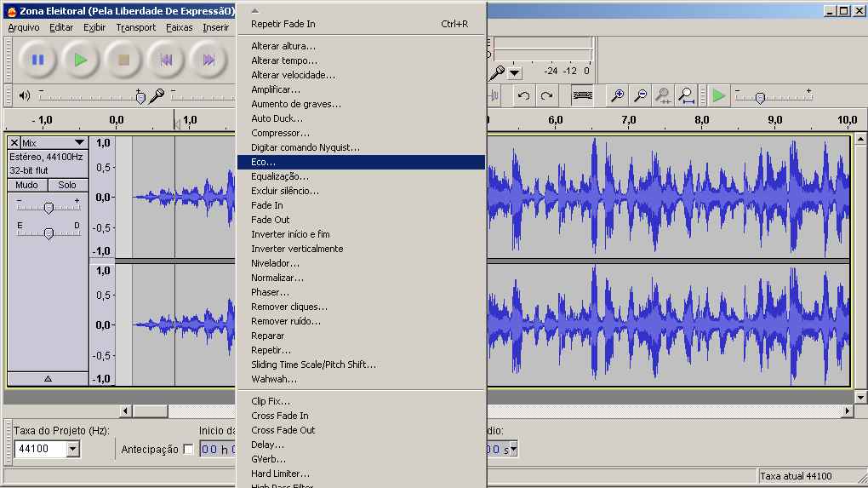Image resolution: width=868 pixels, height=488 pixels.
Task: Click the project rate field showing 44100
Action: point(40,449)
